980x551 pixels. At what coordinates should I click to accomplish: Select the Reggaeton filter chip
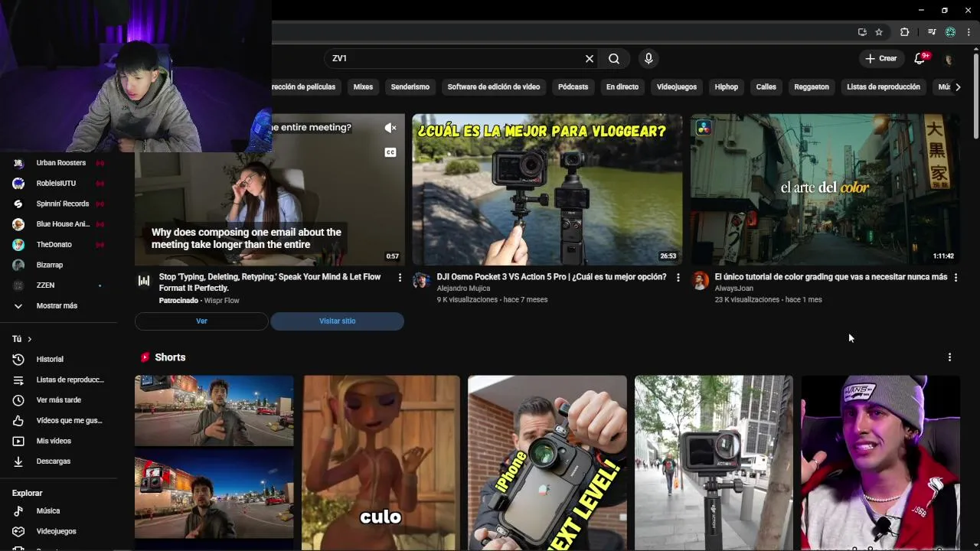point(812,87)
